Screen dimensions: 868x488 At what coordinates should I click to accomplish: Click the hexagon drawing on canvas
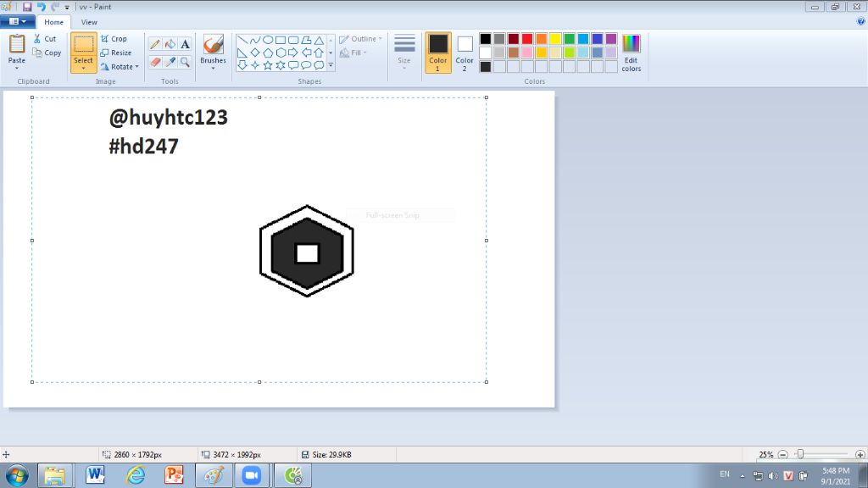click(307, 251)
